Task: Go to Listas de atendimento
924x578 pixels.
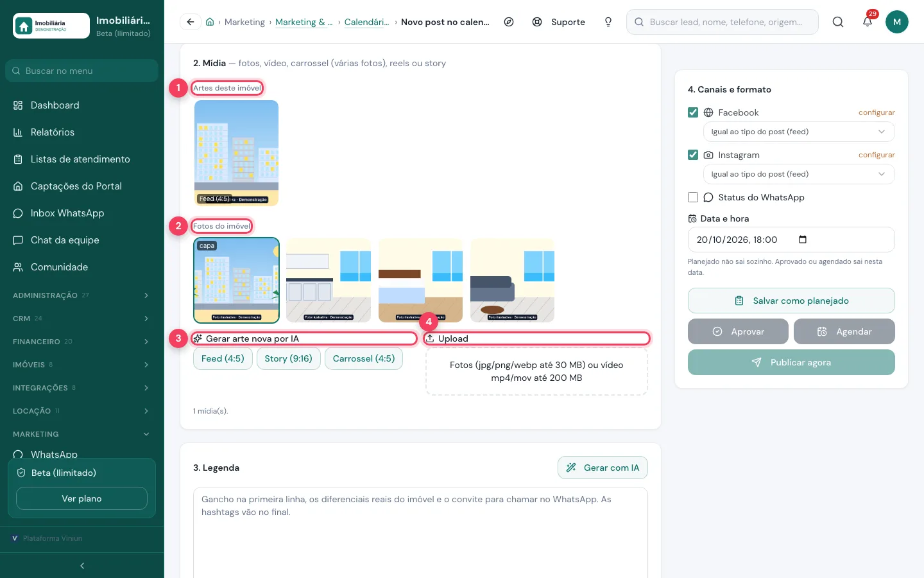Action: tap(82, 159)
